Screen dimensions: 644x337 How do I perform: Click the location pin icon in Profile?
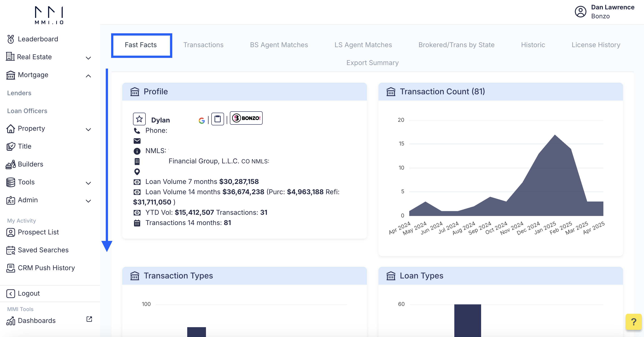(x=137, y=172)
